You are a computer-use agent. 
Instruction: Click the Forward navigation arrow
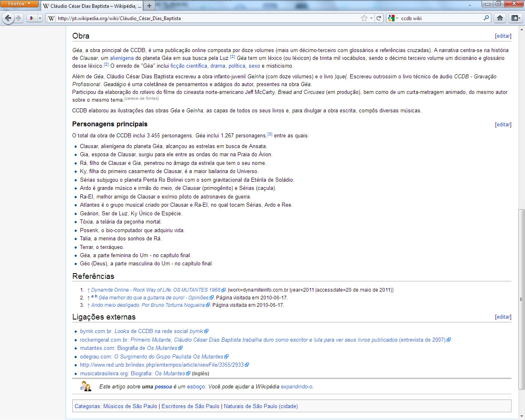coord(18,18)
